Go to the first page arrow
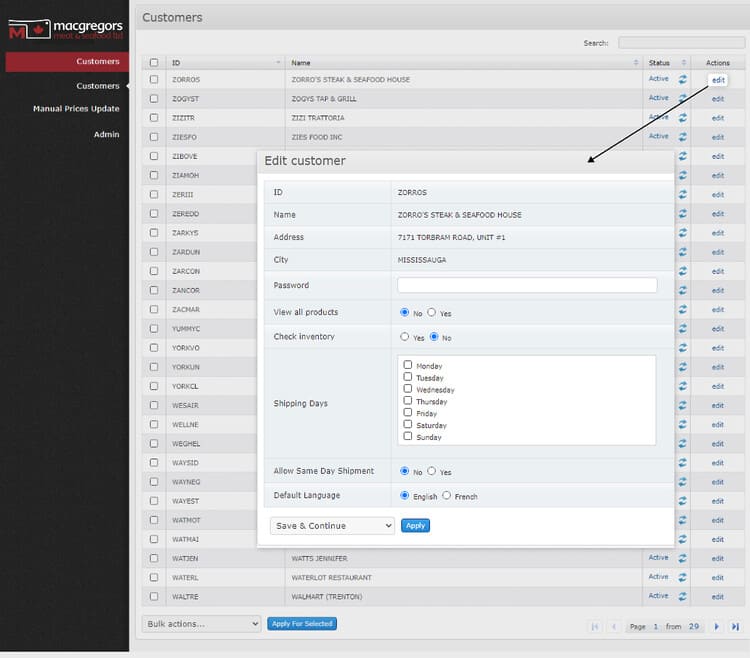Screen dimensions: 750x658 tap(595, 626)
